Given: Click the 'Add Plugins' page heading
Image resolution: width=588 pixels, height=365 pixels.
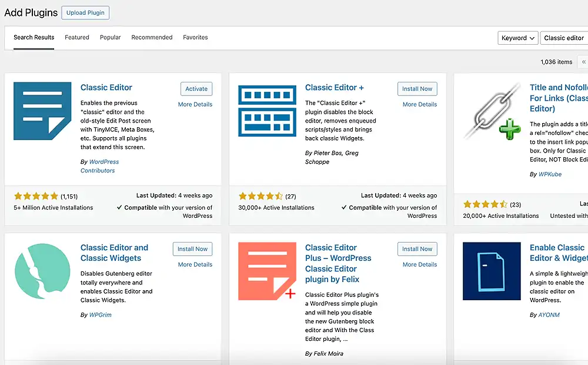Looking at the screenshot, I should point(31,13).
